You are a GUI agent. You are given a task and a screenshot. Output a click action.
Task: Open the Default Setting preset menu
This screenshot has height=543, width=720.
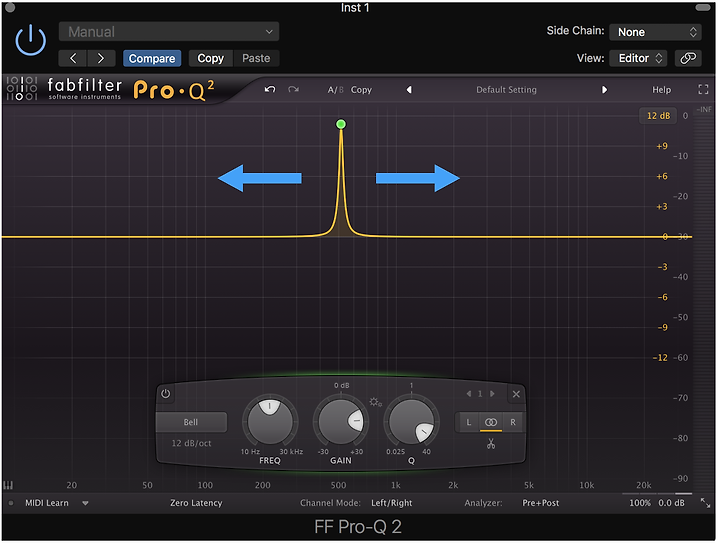pyautogui.click(x=506, y=90)
